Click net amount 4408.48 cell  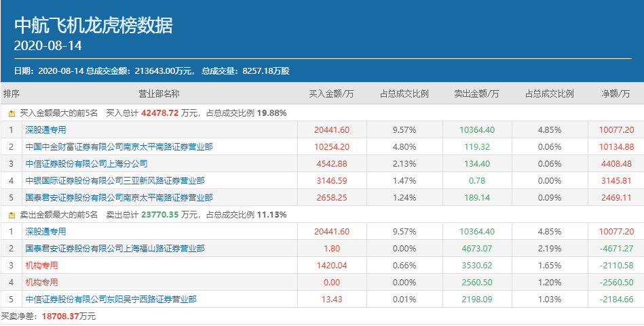(x=616, y=164)
